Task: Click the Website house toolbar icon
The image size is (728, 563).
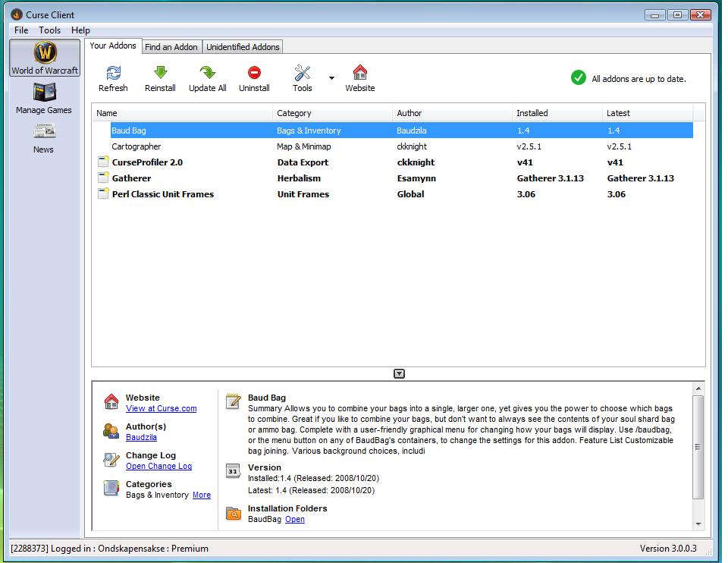Action: (359, 73)
